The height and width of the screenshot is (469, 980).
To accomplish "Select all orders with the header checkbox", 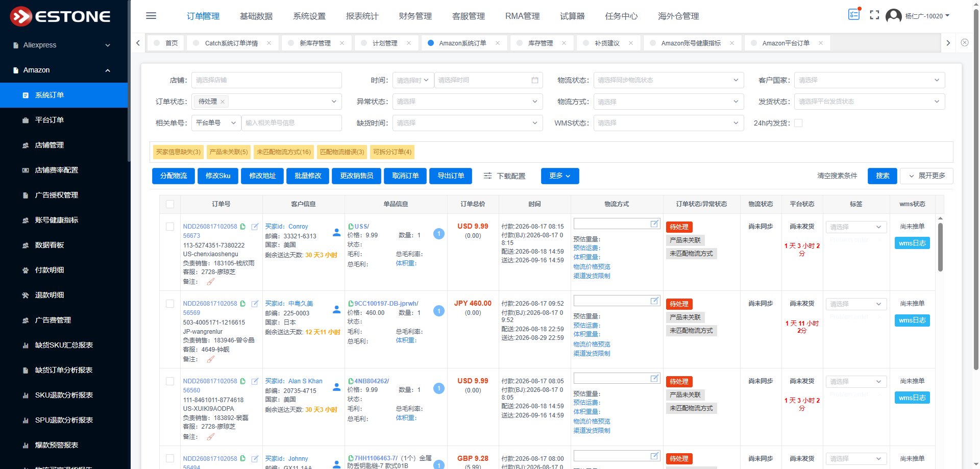I will 170,204.
